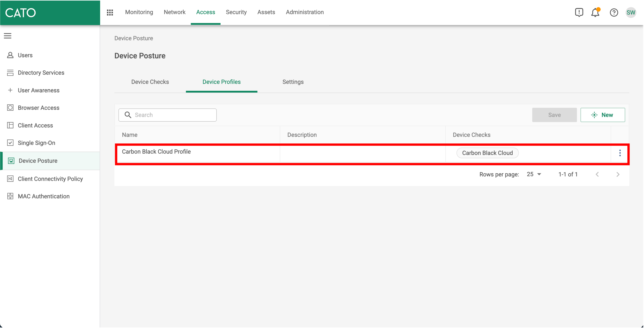Click the Save button
This screenshot has height=328, width=644.
pyautogui.click(x=554, y=115)
